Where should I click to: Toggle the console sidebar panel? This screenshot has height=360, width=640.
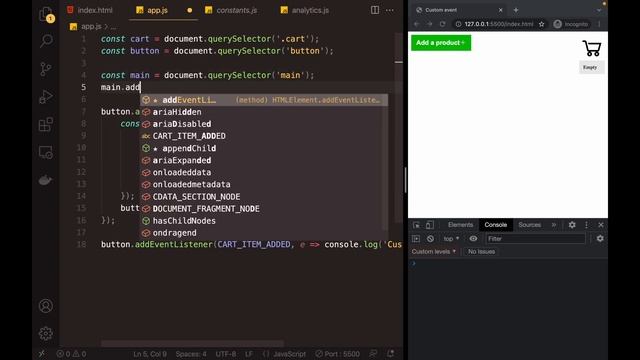[x=416, y=239]
